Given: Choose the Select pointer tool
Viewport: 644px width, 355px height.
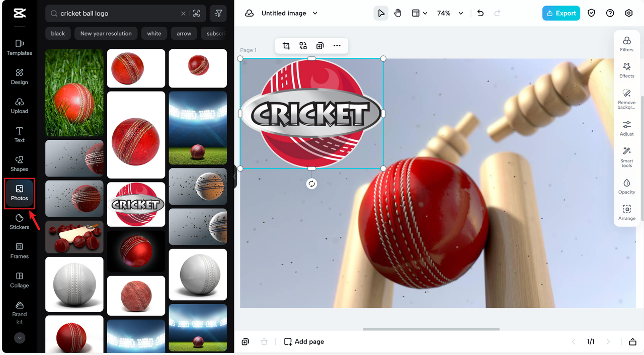Looking at the screenshot, I should [x=381, y=14].
